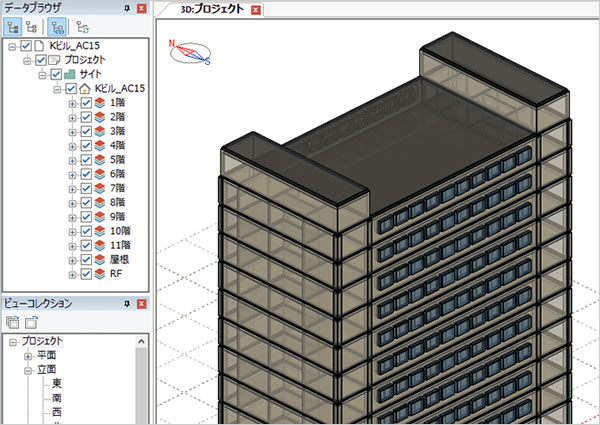600x425 pixels.
Task: Uncheck the Kビル_AC15 building checkbox
Action: (71, 89)
